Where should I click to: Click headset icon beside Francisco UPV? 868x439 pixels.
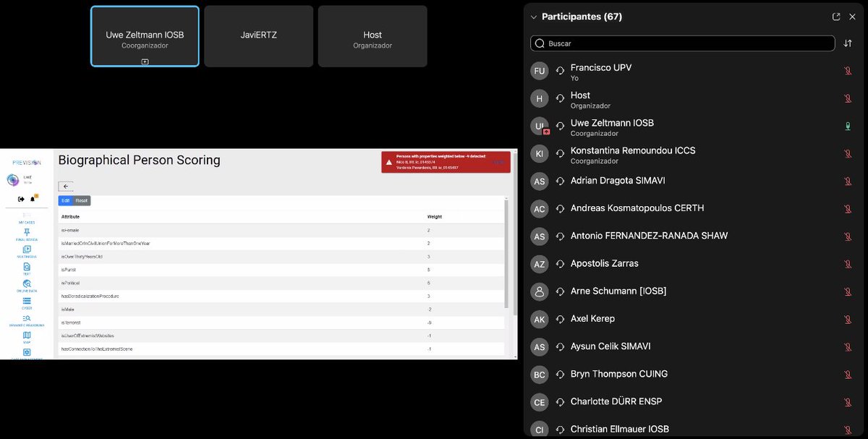point(560,71)
